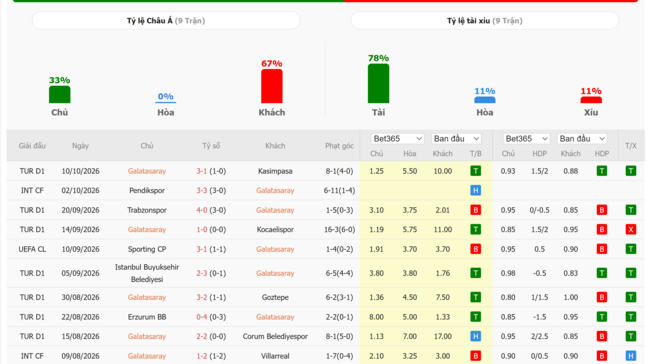Click green T badge in Kasimpasa T/B column
The height and width of the screenshot is (364, 650).
coord(475,171)
